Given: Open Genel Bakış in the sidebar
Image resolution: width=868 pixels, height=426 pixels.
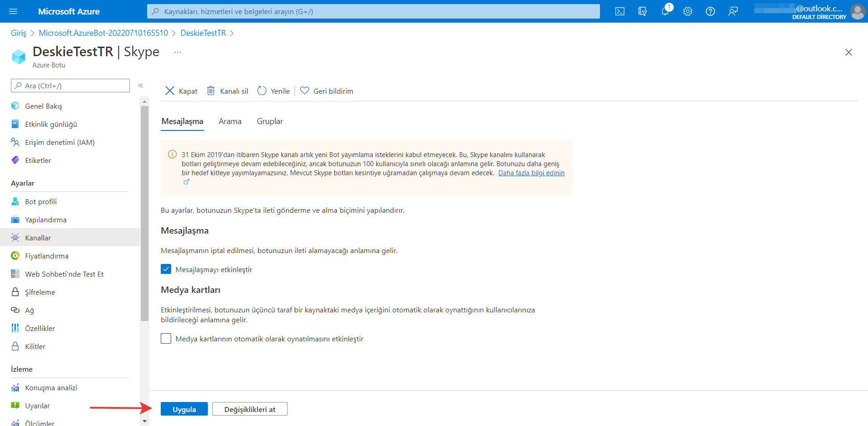Looking at the screenshot, I should (x=43, y=106).
